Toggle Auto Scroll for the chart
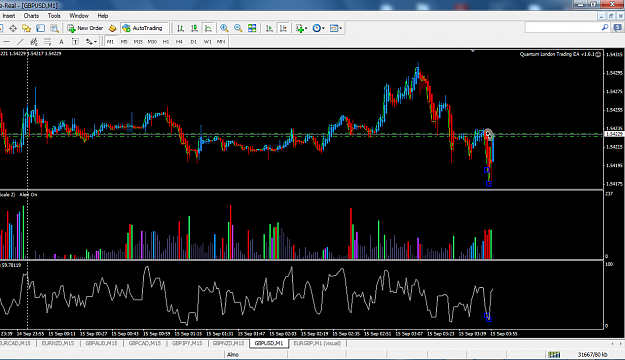Screen dimensions: 625x360 (269, 28)
